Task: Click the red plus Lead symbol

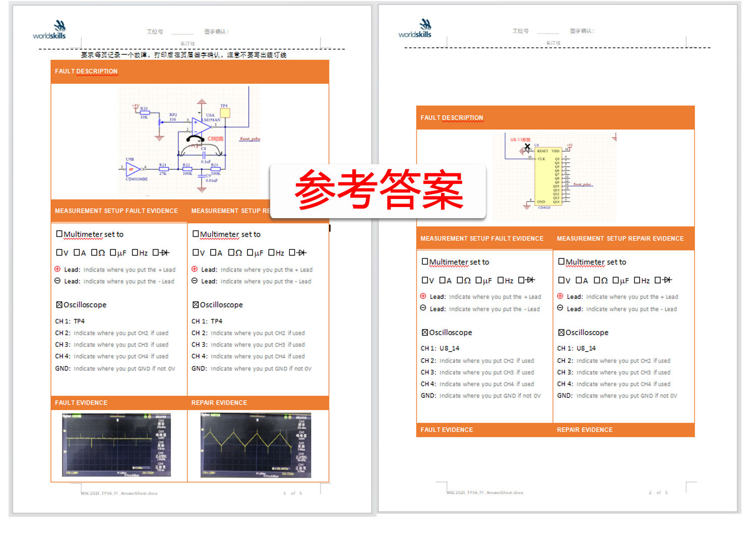Action: (x=57, y=269)
